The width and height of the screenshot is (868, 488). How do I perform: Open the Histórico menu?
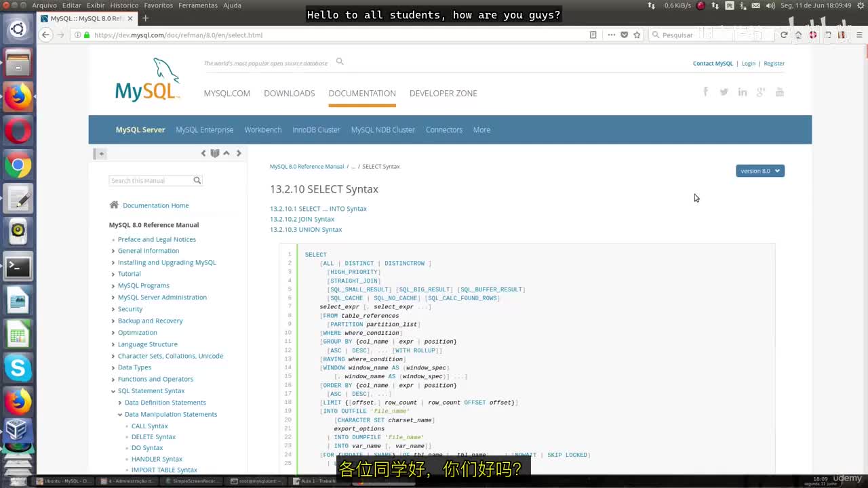tap(124, 5)
